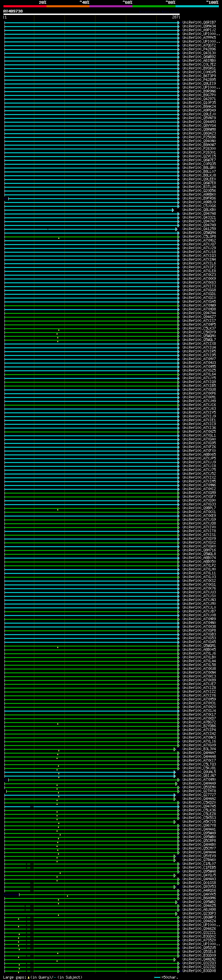The image size is (222, 980).
Task: Click the UniRef100_B6A9M6 label
Action: click(x=199, y=898)
